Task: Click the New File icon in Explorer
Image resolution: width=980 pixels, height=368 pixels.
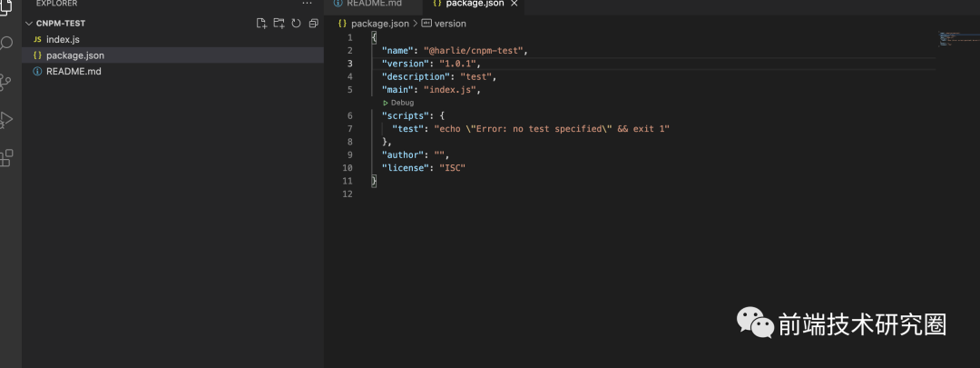Action: click(x=262, y=23)
